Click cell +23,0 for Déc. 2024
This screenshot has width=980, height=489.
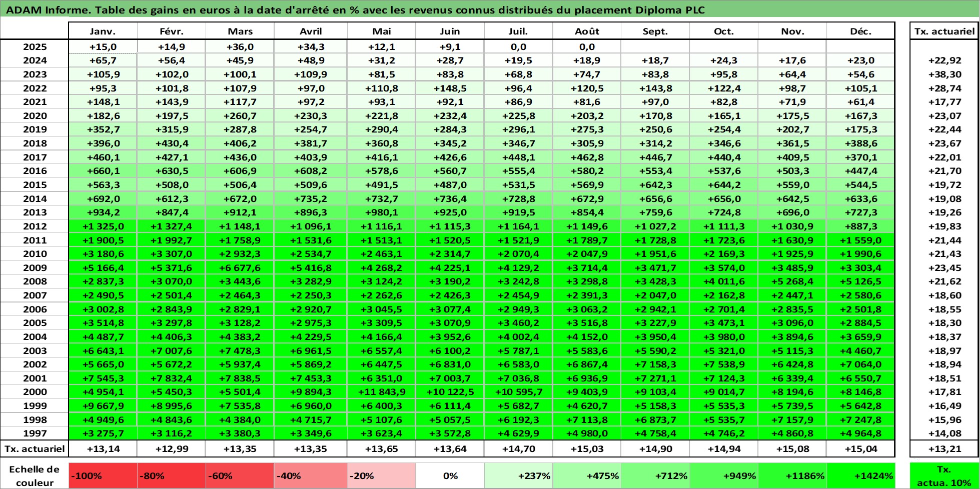860,60
